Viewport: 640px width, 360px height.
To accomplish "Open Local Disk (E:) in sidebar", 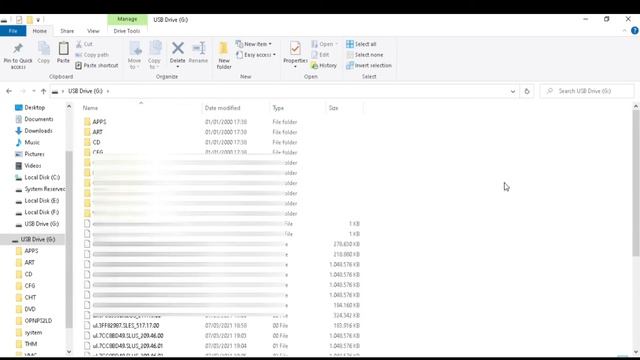I will 41,200.
